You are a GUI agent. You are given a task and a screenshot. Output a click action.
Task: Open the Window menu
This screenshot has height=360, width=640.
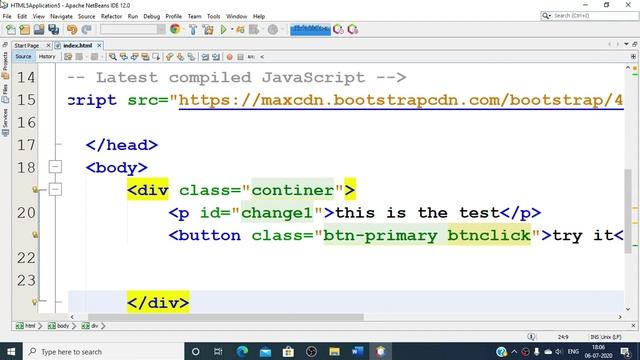[237, 16]
